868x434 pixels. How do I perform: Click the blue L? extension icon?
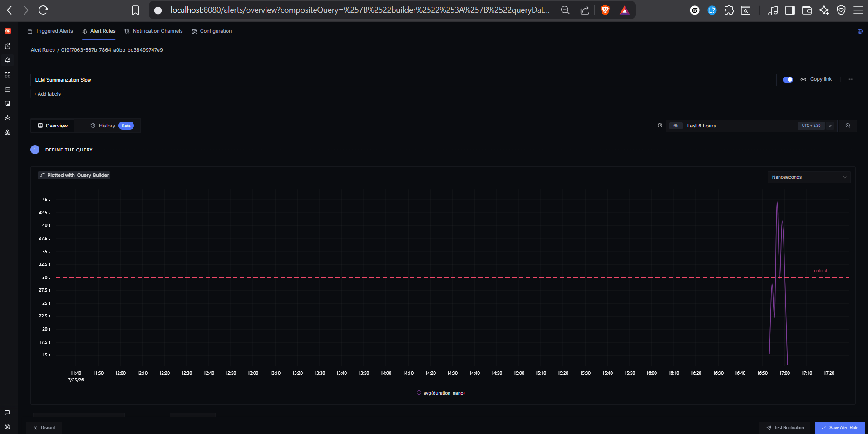(x=712, y=10)
